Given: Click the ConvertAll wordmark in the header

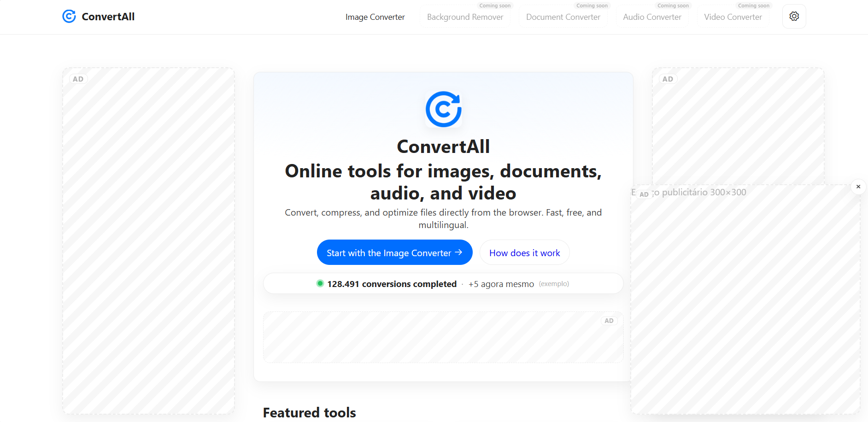Looking at the screenshot, I should [108, 16].
